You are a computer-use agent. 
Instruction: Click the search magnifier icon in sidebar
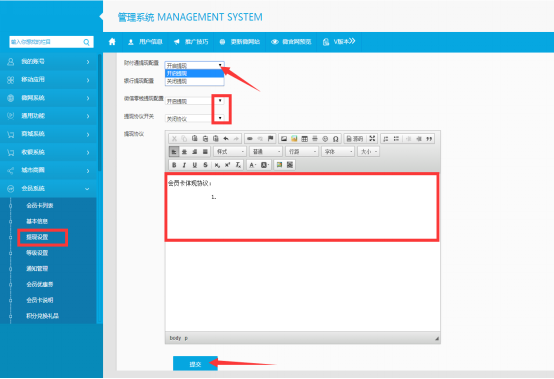click(x=87, y=42)
